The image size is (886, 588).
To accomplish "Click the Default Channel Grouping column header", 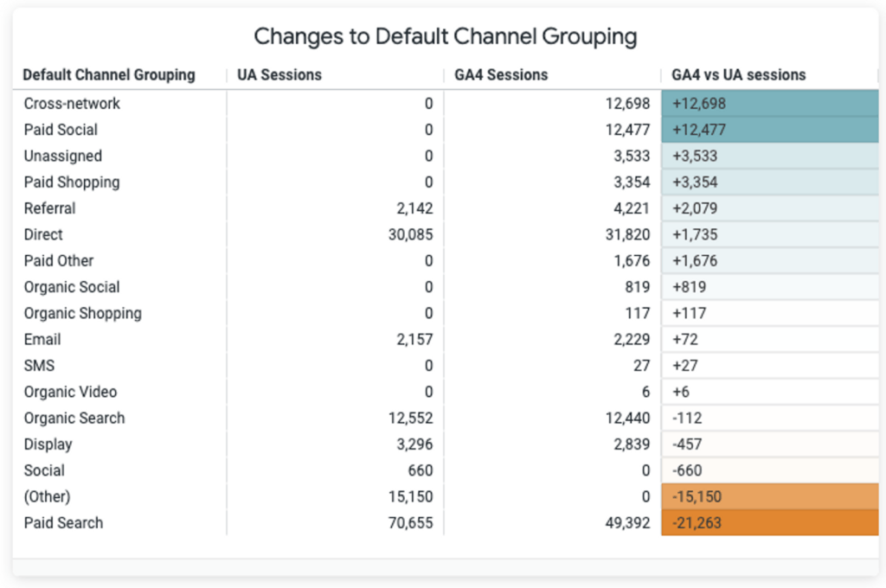I will pos(109,75).
